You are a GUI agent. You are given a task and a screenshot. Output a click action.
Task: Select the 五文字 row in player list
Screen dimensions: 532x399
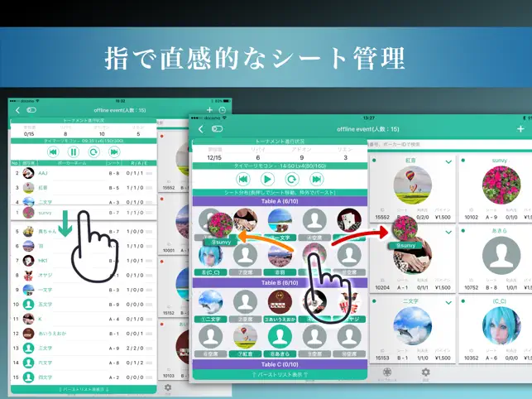(84, 305)
